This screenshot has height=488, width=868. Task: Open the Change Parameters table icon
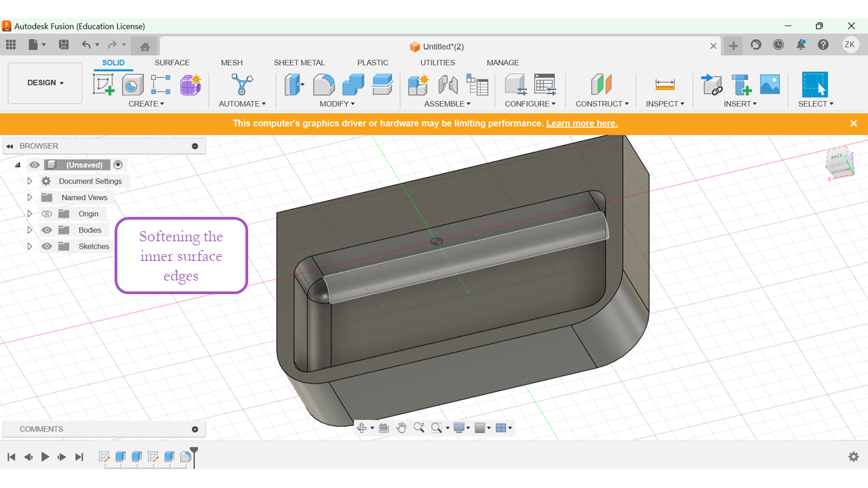[545, 85]
